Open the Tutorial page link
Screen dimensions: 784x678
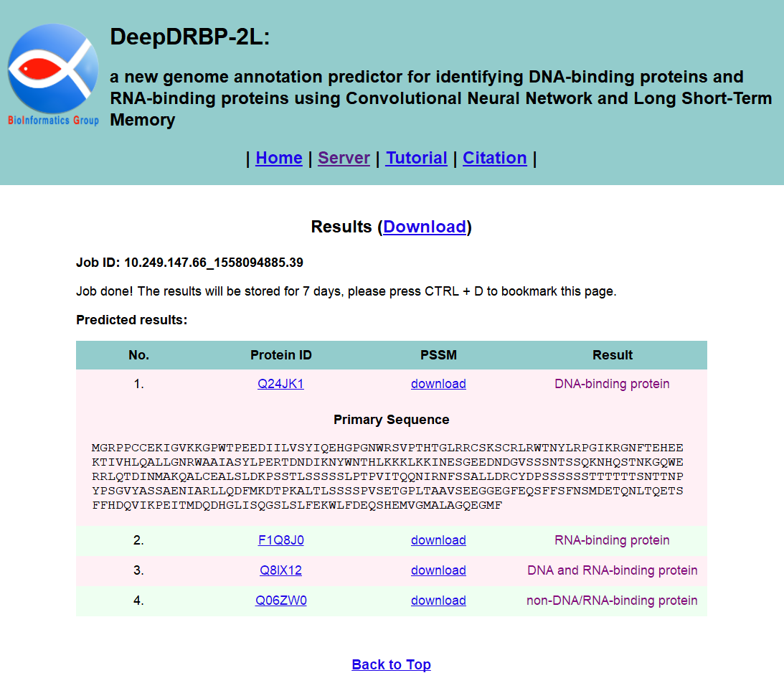(x=416, y=158)
